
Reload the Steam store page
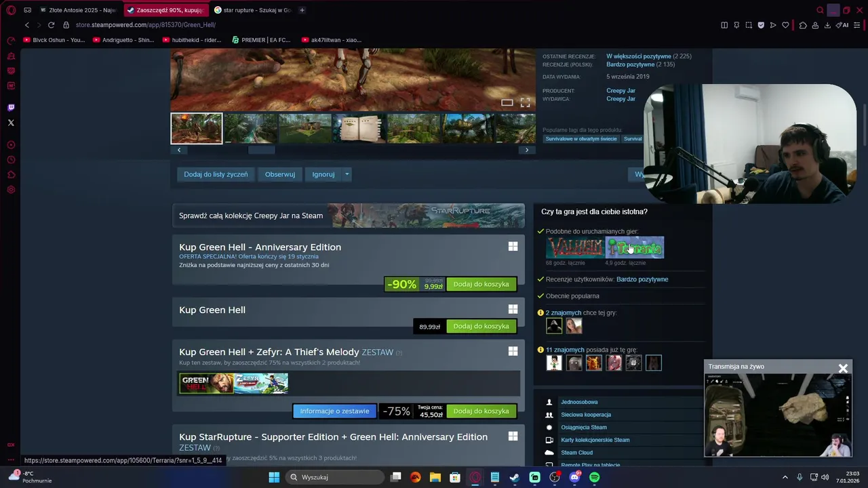tap(51, 25)
